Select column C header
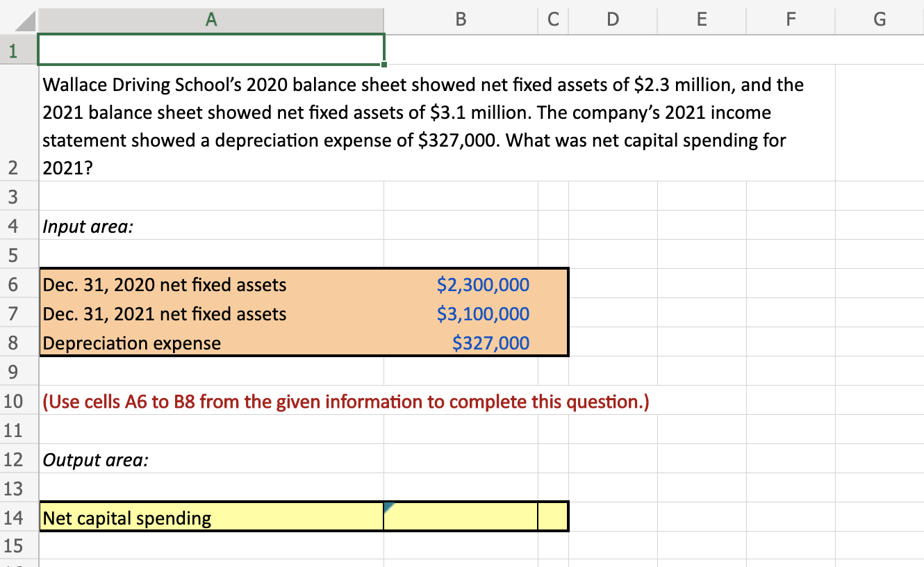Screen dimensions: 924x567 [x=553, y=19]
